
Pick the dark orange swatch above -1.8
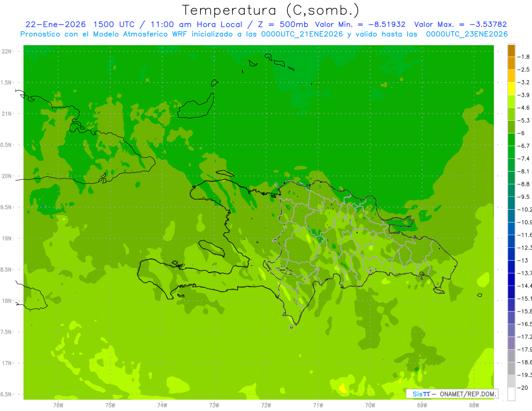511,51
